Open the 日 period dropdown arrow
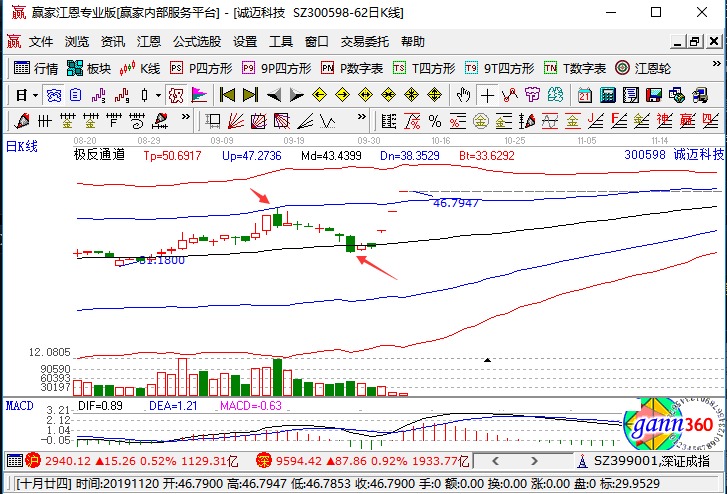This screenshot has height=494, width=727. click(x=35, y=96)
